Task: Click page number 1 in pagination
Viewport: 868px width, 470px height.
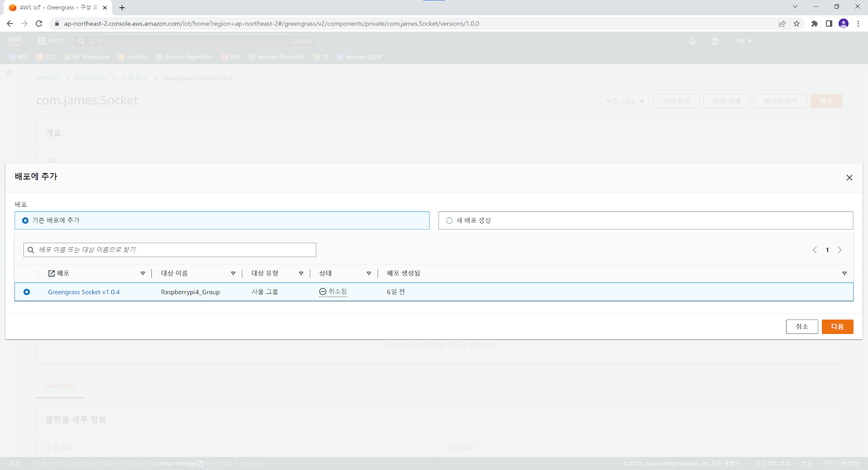Action: pyautogui.click(x=827, y=250)
